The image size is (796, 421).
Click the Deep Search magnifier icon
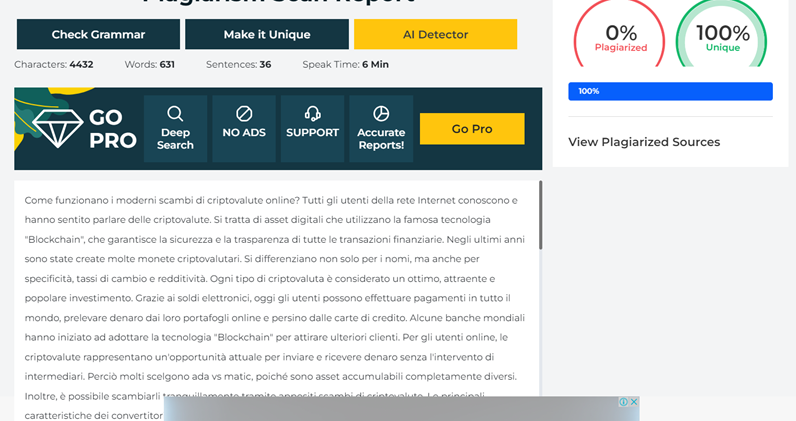coord(175,113)
